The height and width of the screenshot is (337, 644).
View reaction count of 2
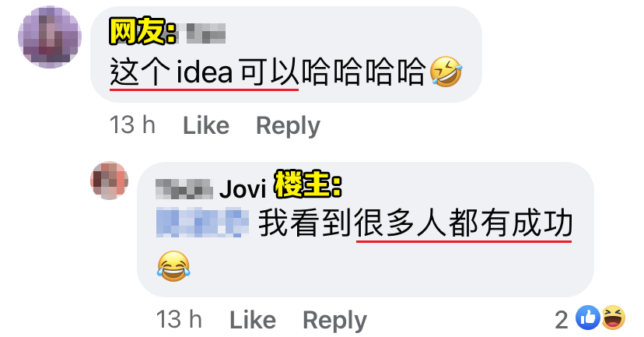tap(562, 319)
